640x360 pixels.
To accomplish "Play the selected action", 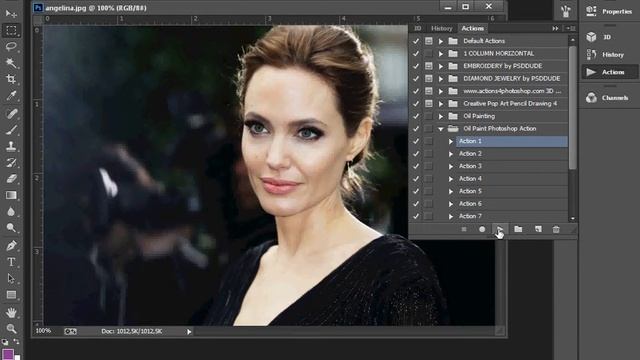I will coord(500,229).
